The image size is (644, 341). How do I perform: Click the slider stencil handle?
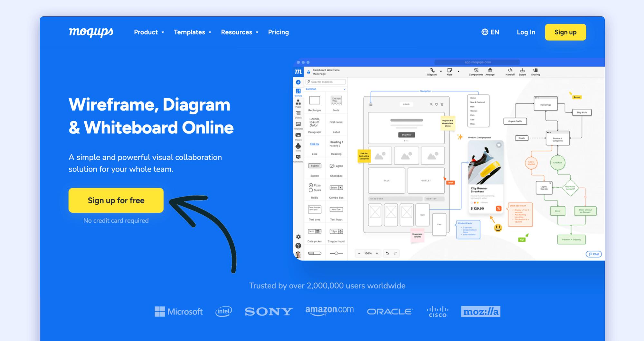(x=336, y=253)
